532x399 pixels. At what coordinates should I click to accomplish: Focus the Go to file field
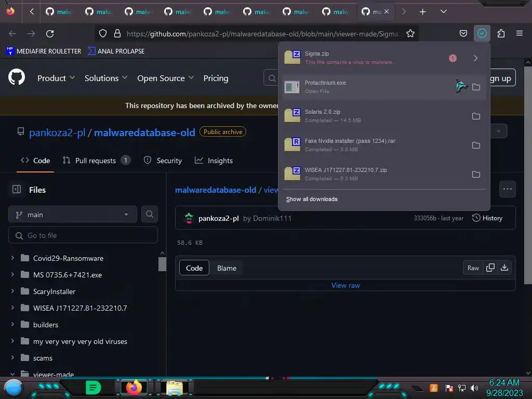tap(83, 235)
